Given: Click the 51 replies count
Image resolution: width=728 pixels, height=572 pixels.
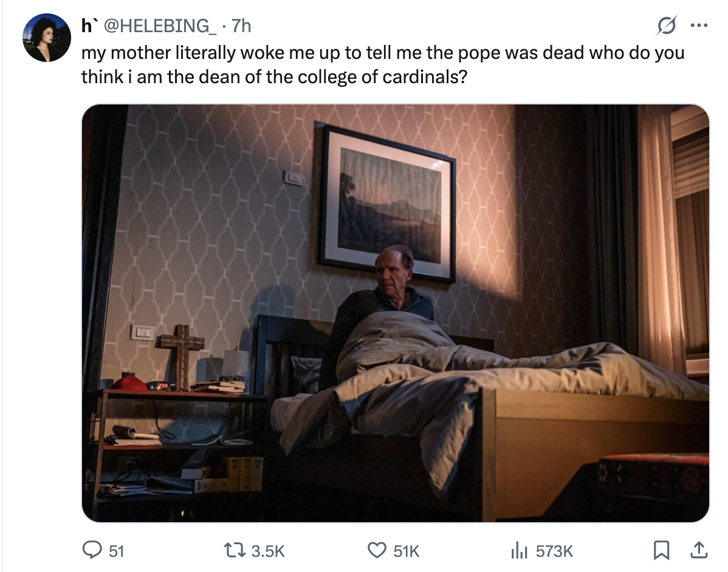Looking at the screenshot, I should pyautogui.click(x=116, y=551).
